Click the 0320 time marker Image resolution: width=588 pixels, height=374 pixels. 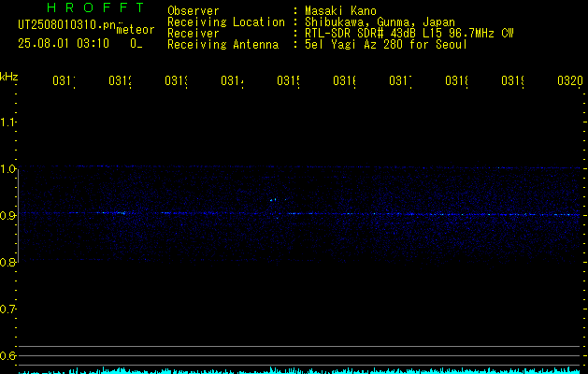[x=570, y=80]
